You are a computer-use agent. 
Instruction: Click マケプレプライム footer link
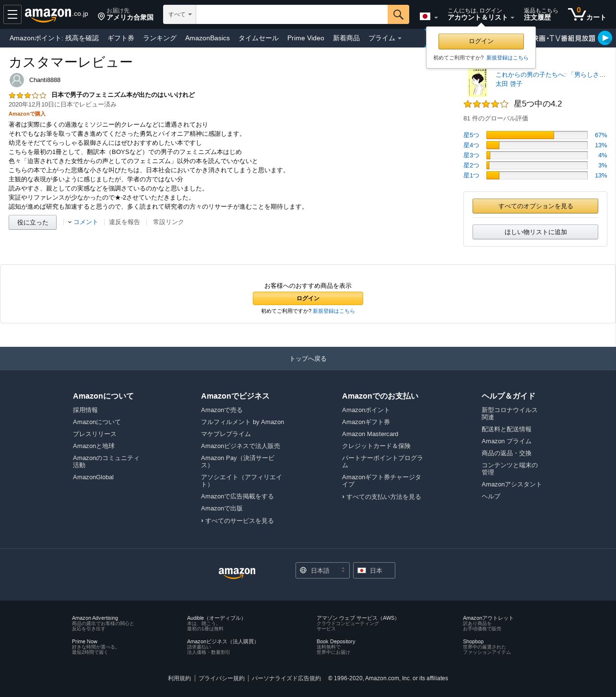click(226, 434)
